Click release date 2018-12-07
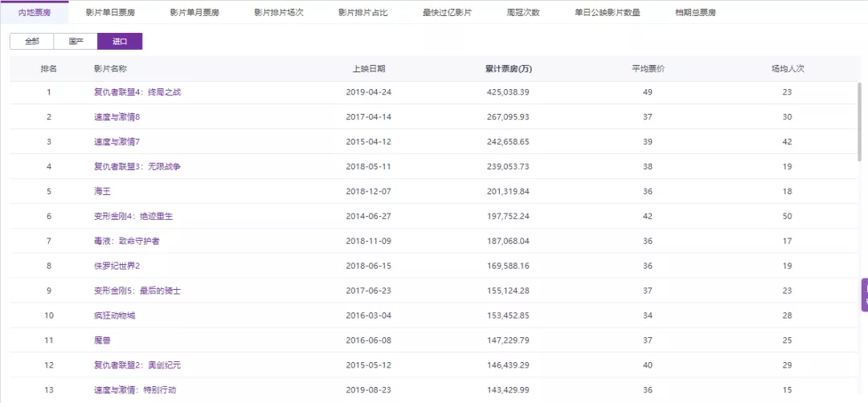This screenshot has height=403, width=868. tap(369, 192)
